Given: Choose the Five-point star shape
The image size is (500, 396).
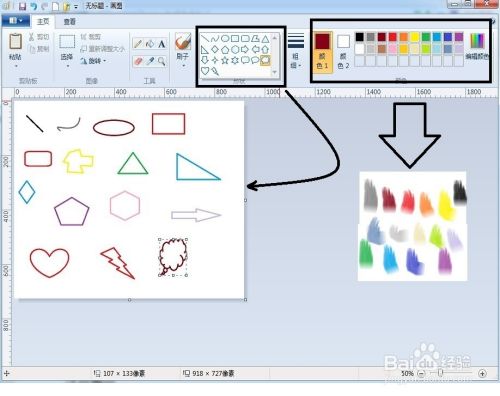Looking at the screenshot, I should tap(225, 60).
